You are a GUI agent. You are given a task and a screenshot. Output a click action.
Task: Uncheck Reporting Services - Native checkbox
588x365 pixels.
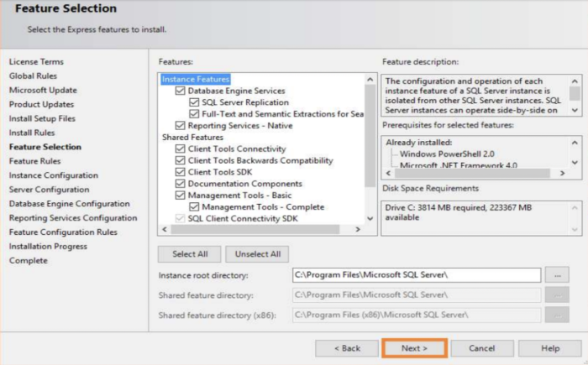click(x=181, y=126)
